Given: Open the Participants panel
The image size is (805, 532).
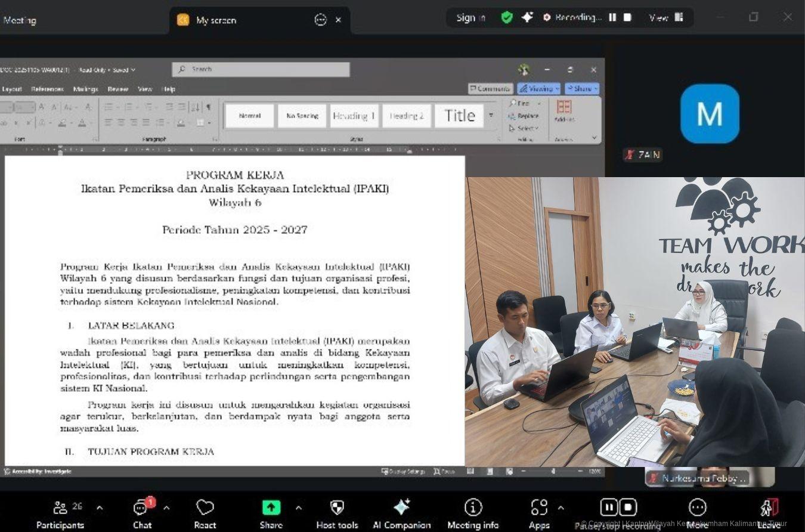Looking at the screenshot, I should (60, 513).
